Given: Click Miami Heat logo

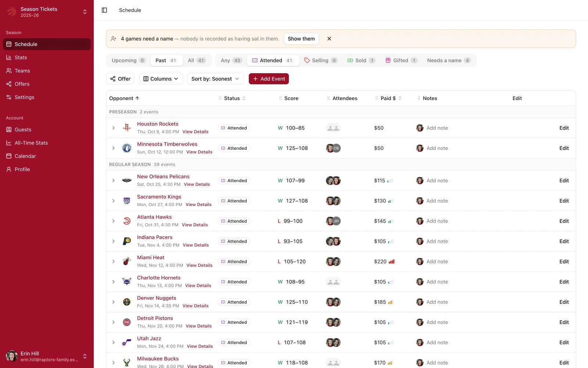Looking at the screenshot, I should click(127, 261).
